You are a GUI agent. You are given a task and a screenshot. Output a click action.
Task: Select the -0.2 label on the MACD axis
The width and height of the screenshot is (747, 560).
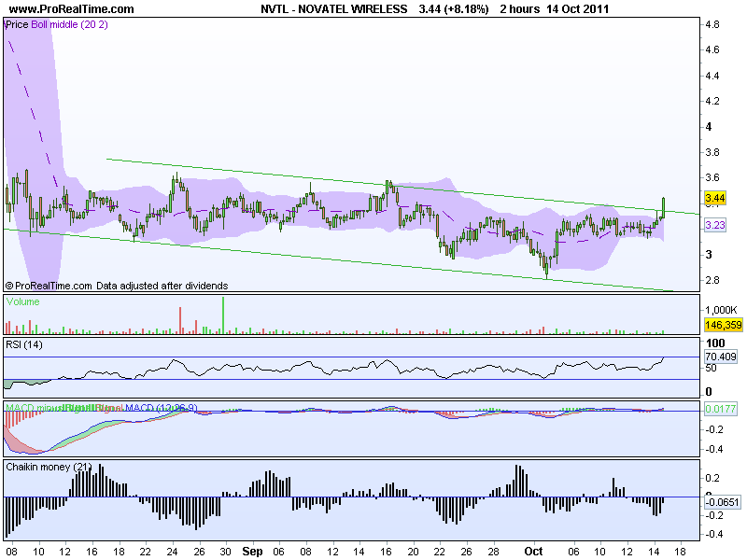tap(714, 429)
